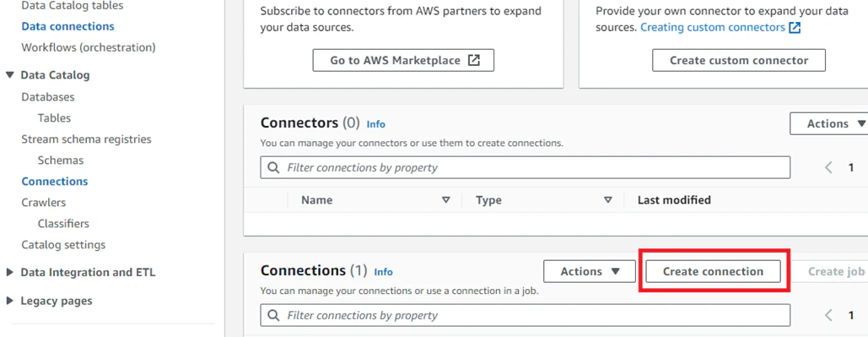Open Schemas in the sidebar
The image size is (868, 337).
coord(61,160)
